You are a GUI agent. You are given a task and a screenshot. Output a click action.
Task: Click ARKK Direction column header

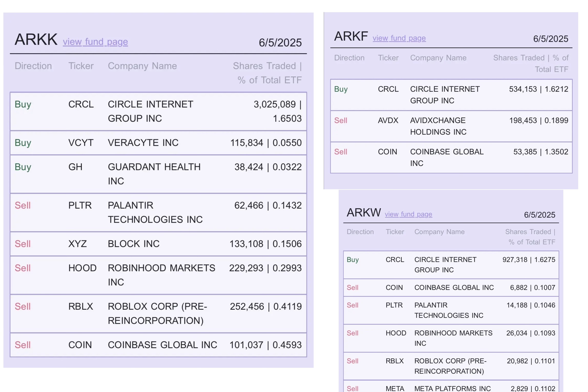pyautogui.click(x=33, y=66)
